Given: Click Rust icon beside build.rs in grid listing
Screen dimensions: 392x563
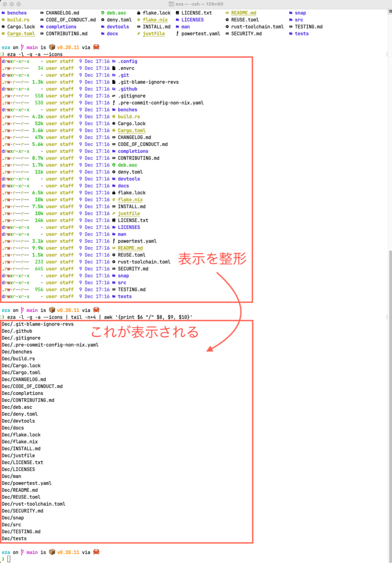Looking at the screenshot, I should (x=3, y=20).
